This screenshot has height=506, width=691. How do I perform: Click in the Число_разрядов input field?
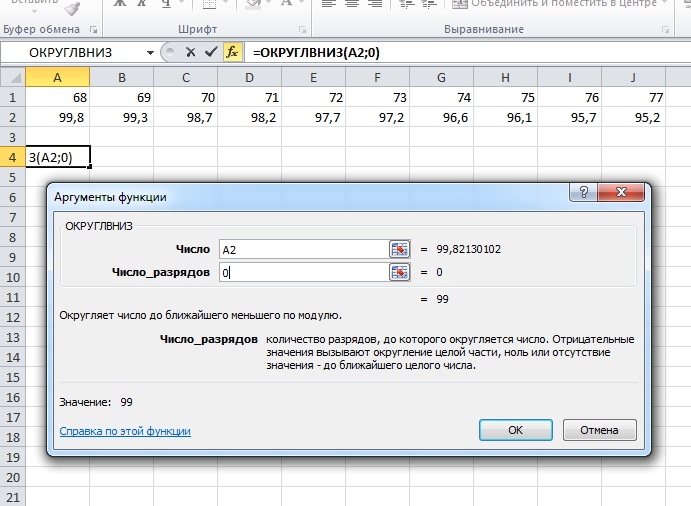point(304,272)
